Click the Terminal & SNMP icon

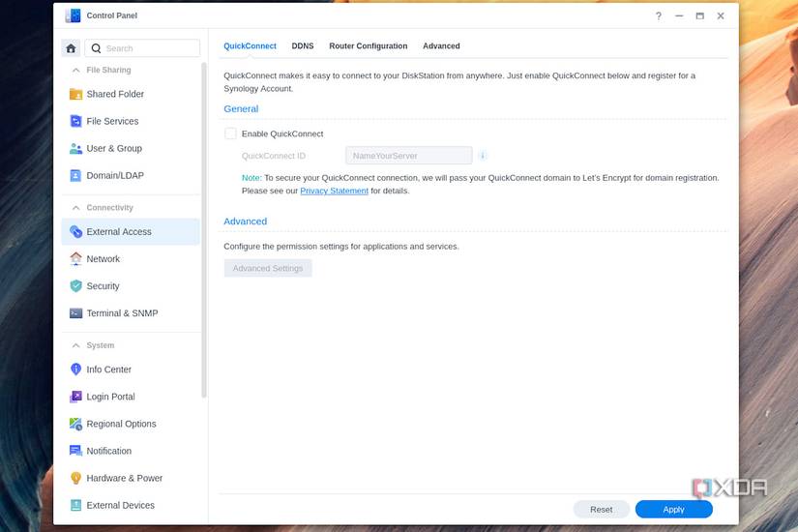coord(75,313)
